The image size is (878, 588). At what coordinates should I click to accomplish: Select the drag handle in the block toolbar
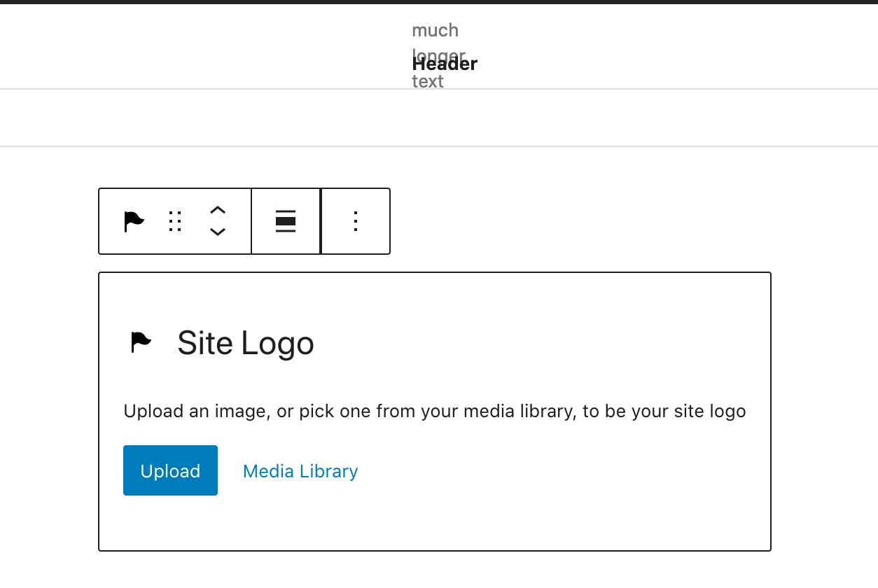pos(174,221)
